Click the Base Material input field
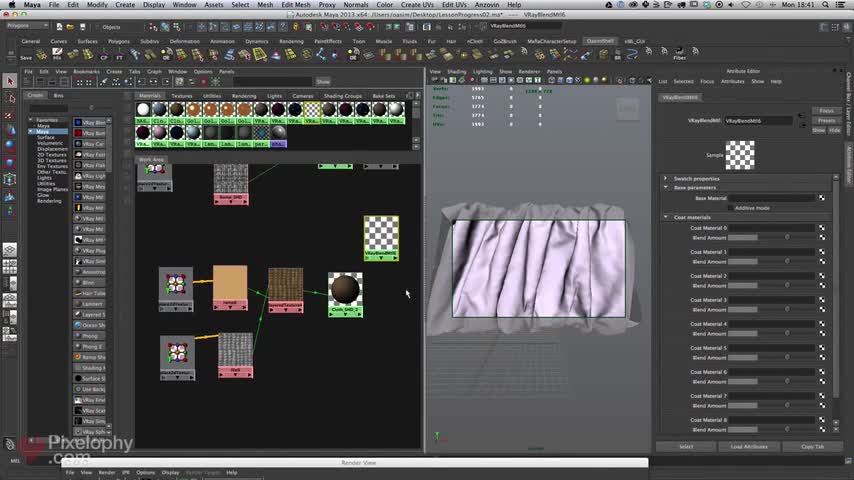Viewport: 854px width, 480px height. tap(771, 198)
